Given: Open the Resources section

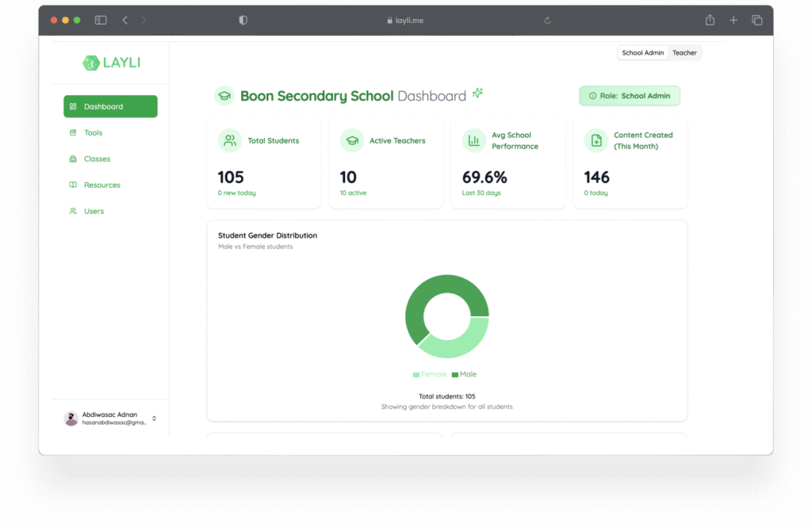Looking at the screenshot, I should pyautogui.click(x=101, y=185).
